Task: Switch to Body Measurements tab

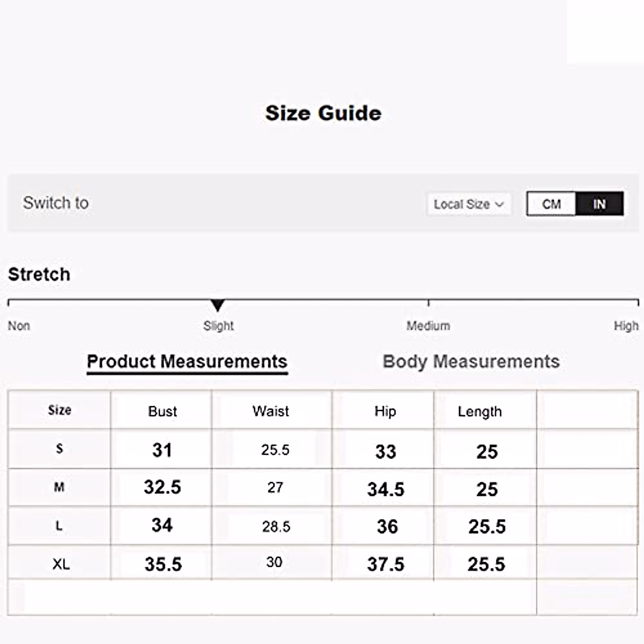Action: [471, 361]
